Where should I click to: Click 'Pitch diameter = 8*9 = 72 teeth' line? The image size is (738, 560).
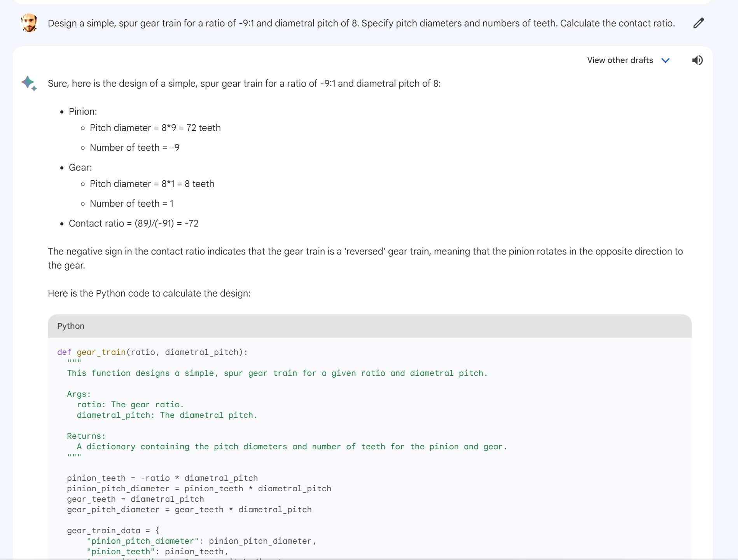coord(155,128)
